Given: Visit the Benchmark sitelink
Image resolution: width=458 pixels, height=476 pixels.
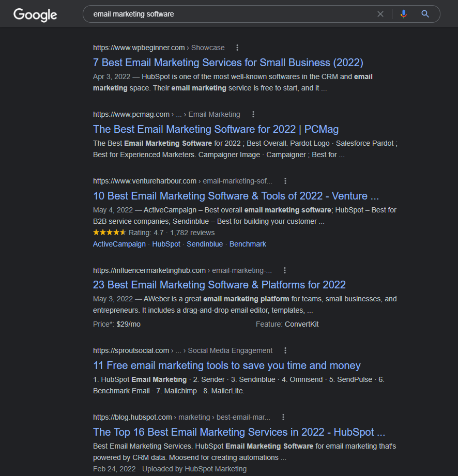Looking at the screenshot, I should click(248, 243).
